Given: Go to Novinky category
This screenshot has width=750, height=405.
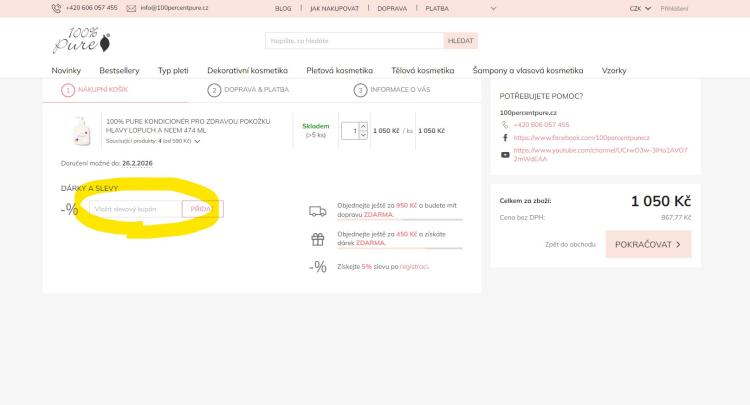Looking at the screenshot, I should coord(66,70).
